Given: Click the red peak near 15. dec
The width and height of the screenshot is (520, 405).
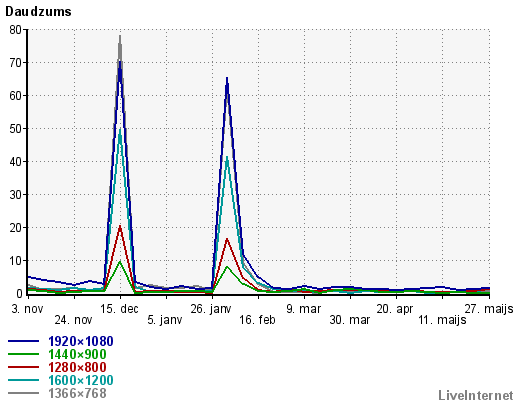Looking at the screenshot, I should tap(120, 227).
